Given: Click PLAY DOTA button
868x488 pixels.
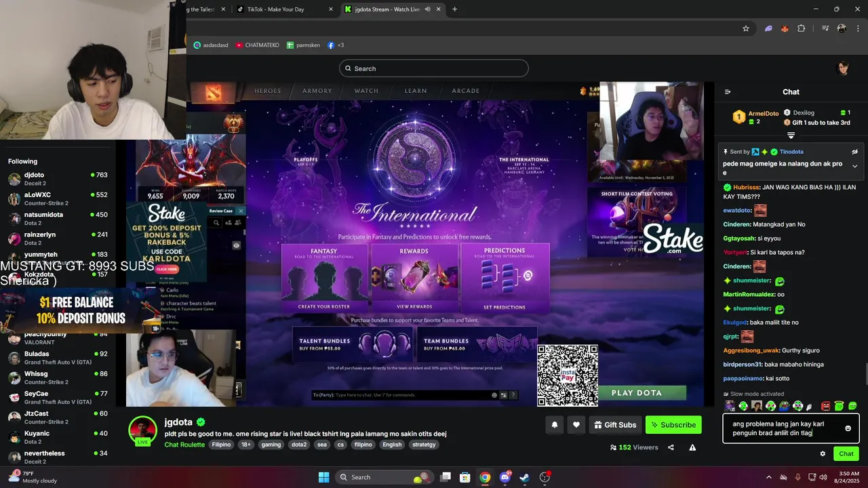Looking at the screenshot, I should point(637,393).
